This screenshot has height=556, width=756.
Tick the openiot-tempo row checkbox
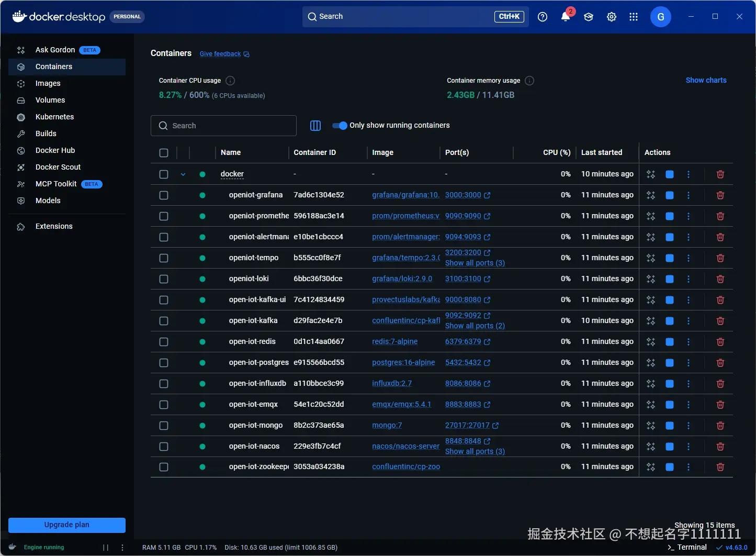click(164, 258)
